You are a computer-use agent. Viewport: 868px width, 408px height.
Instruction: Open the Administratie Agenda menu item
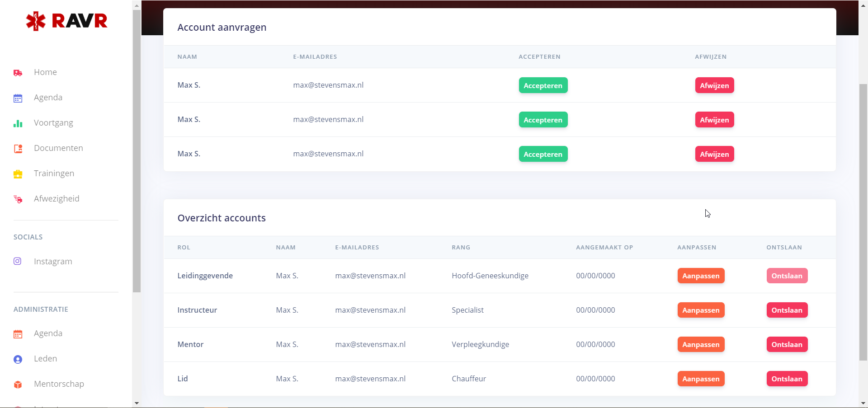(48, 333)
